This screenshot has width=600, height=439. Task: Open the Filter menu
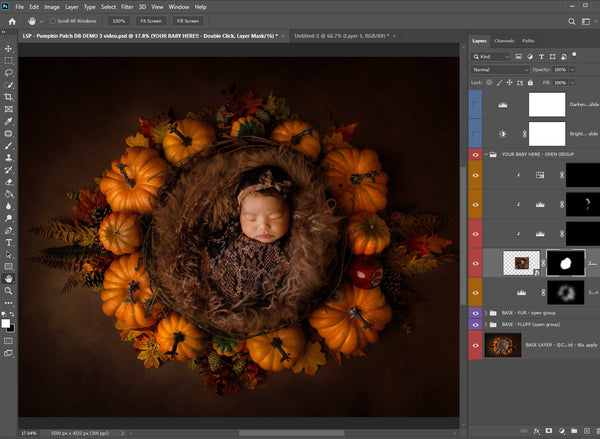tap(127, 6)
